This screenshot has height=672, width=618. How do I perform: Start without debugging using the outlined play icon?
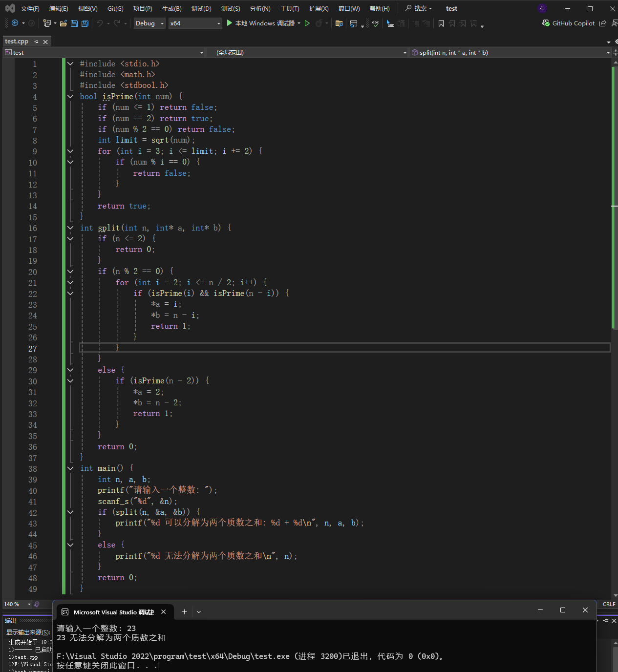point(307,23)
